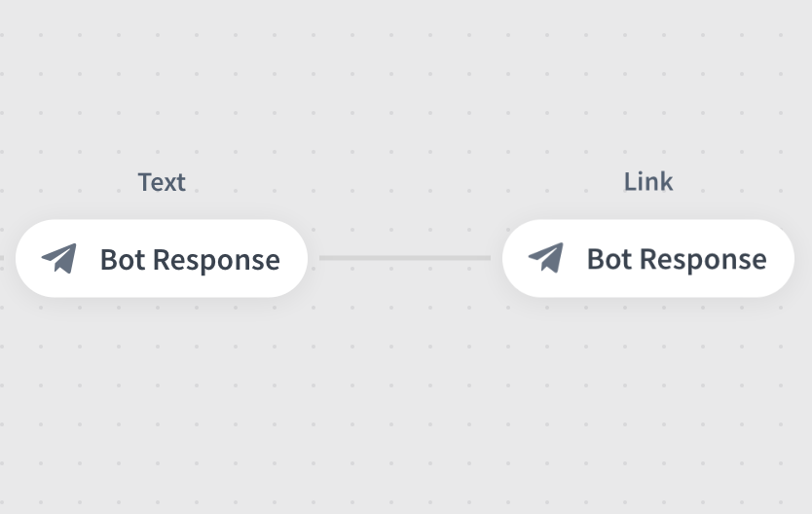Screen dimensions: 812x514
Task: Hit the send-arrow glyph beside the Link response
Action: coord(546,258)
